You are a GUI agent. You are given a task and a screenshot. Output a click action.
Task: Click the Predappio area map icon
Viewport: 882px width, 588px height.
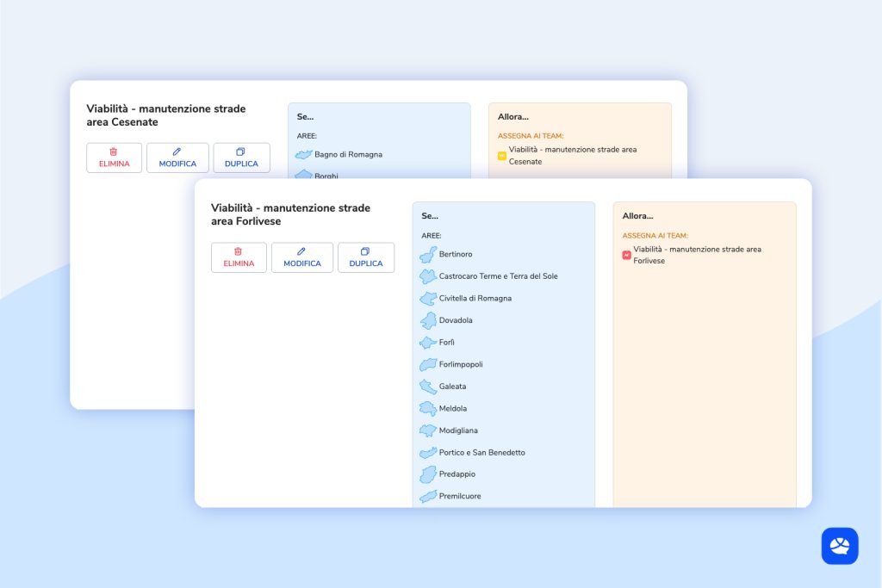(428, 474)
